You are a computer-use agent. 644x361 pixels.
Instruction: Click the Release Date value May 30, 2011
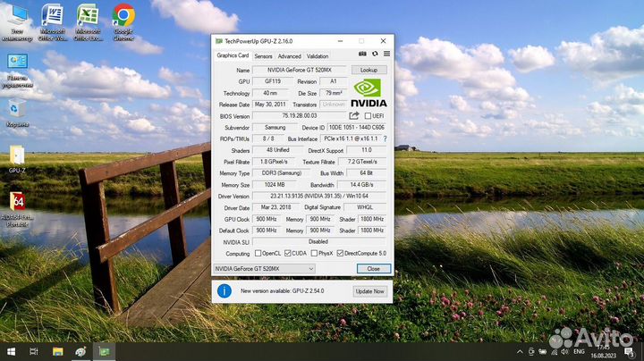pos(271,105)
